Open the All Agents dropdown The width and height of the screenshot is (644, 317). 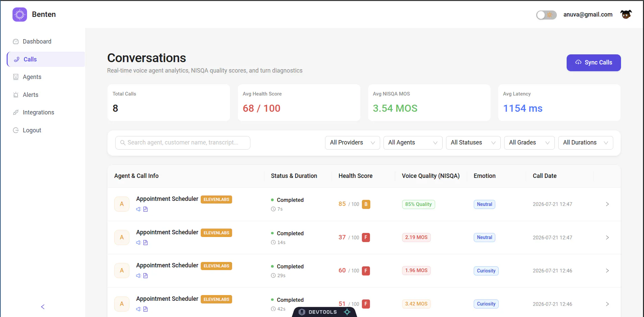[413, 143]
